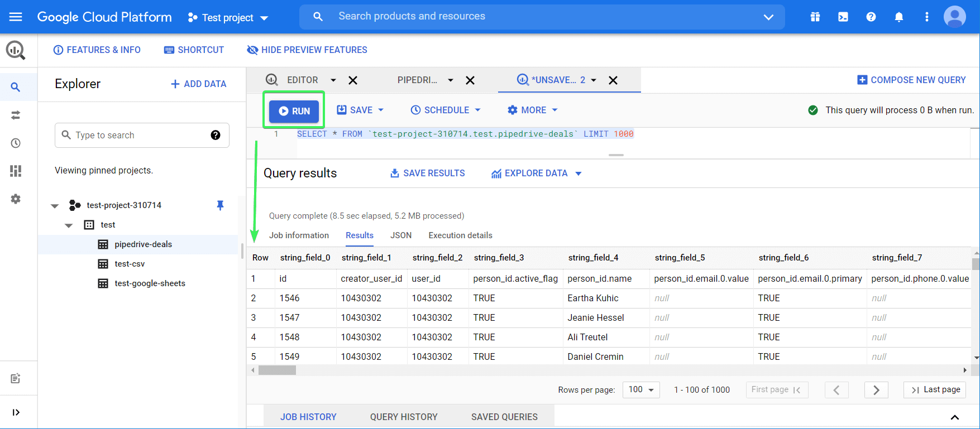Click the results vertical scrollbar thumb
The width and height of the screenshot is (980, 429).
point(976,264)
